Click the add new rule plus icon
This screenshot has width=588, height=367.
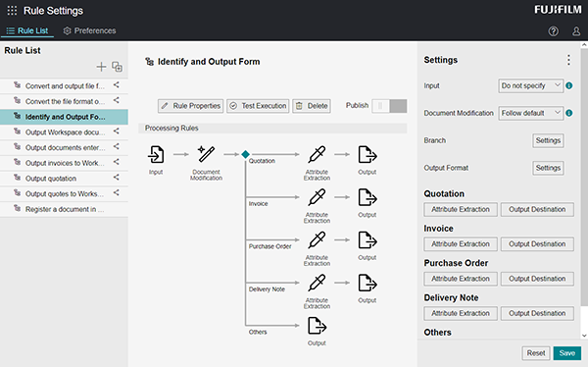(101, 67)
